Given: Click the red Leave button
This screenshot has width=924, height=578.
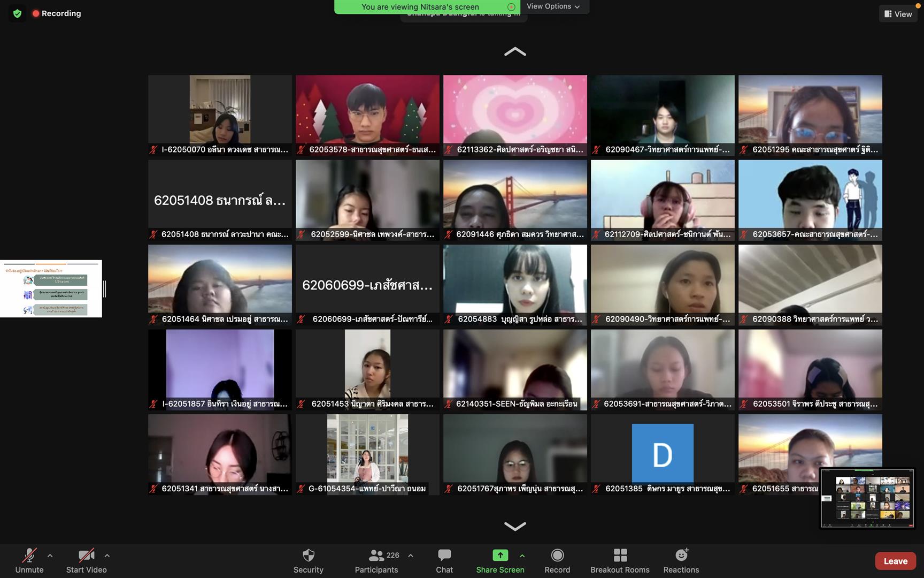Looking at the screenshot, I should (x=896, y=561).
